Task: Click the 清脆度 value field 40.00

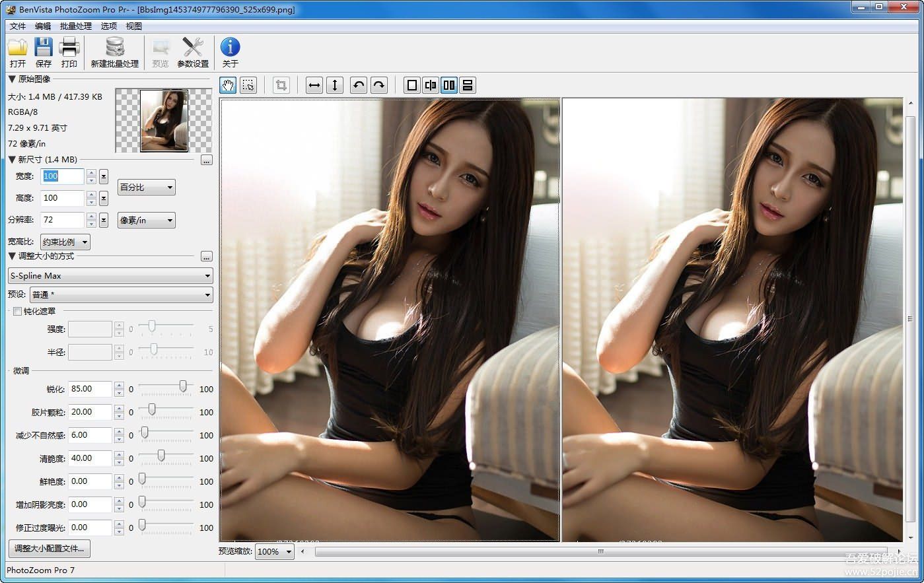Action: [x=90, y=458]
